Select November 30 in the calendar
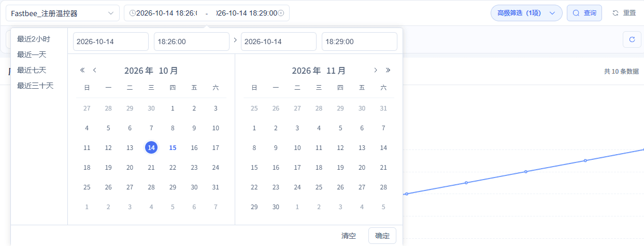 pos(276,207)
